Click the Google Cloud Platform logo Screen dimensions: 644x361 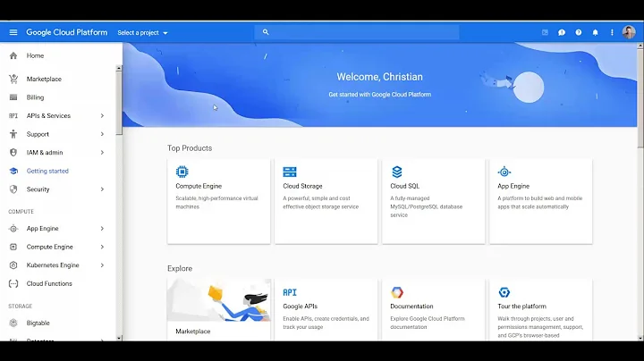click(x=66, y=32)
